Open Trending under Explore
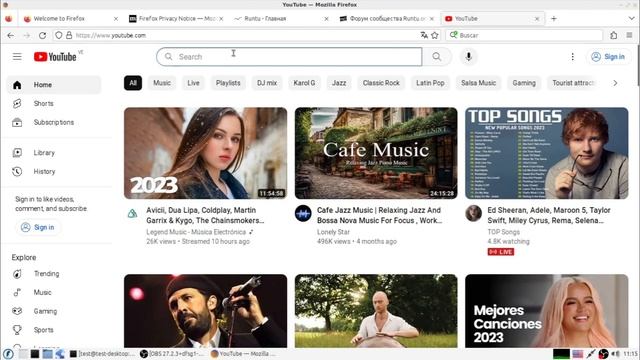Image resolution: width=640 pixels, height=360 pixels. click(x=54, y=274)
